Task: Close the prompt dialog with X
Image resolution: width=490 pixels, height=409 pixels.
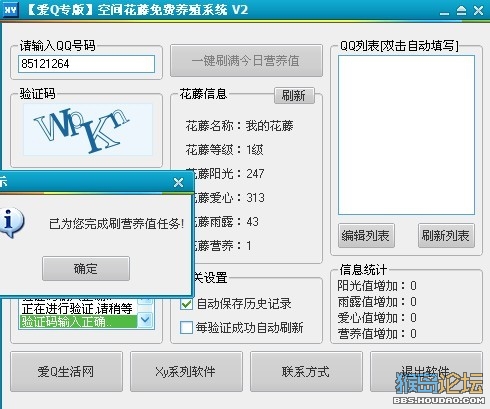Action: (x=178, y=182)
